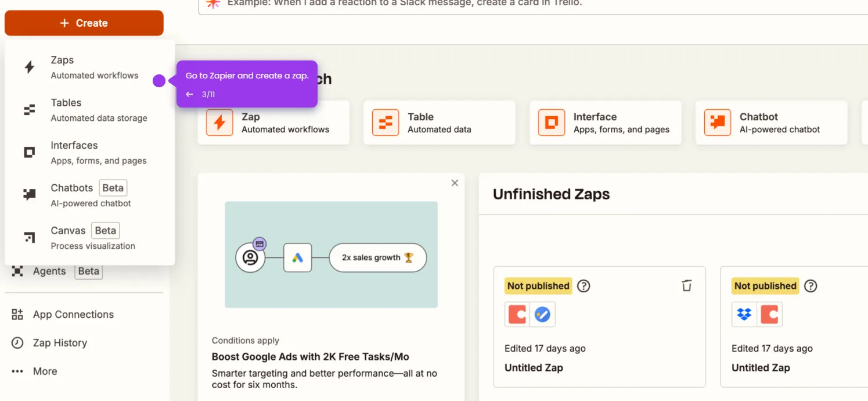Click the orange Interface card icon

pyautogui.click(x=552, y=123)
